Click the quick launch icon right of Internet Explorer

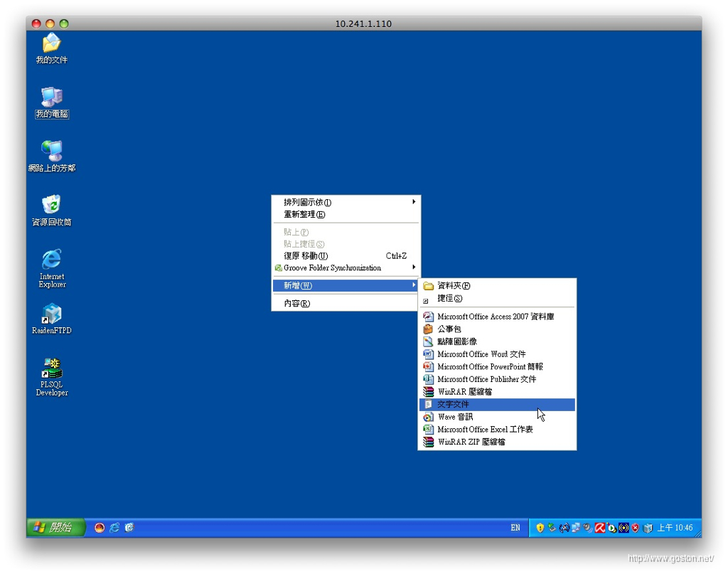(129, 528)
